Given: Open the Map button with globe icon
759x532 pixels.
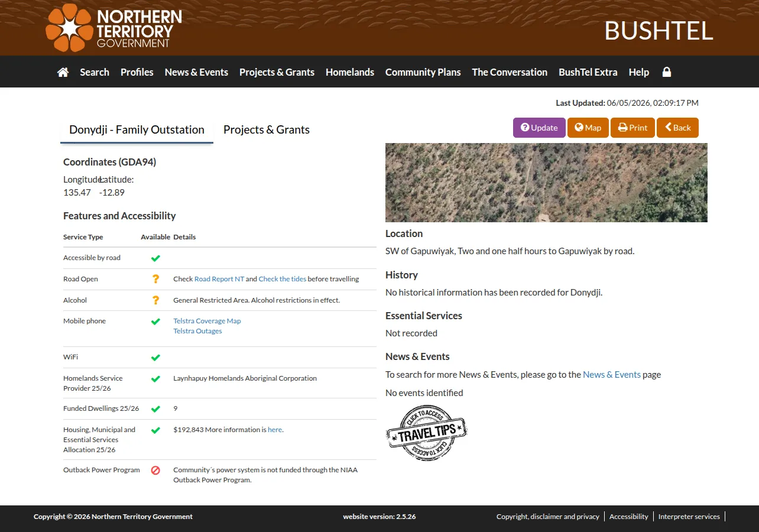Looking at the screenshot, I should point(588,128).
